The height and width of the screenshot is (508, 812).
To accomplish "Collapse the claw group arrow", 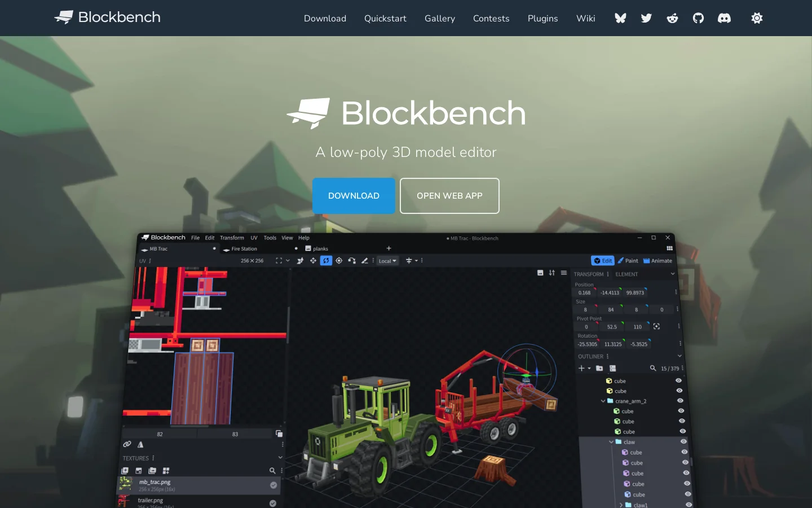I will pos(611,442).
